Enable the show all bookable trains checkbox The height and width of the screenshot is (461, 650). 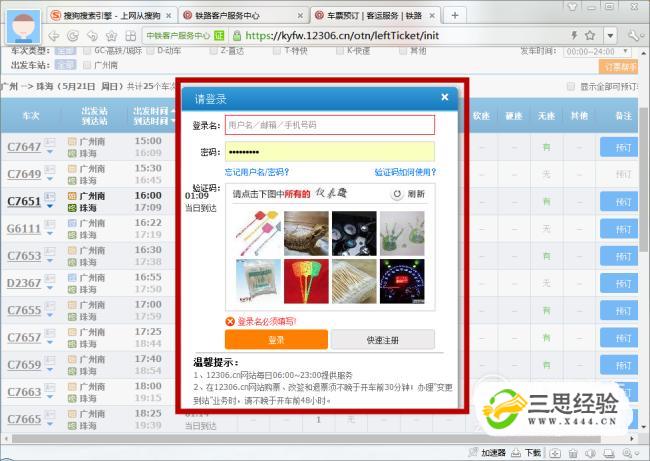coord(572,86)
